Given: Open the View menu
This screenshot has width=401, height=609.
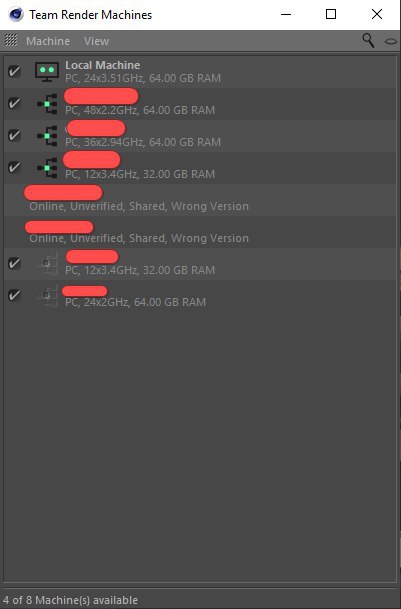Looking at the screenshot, I should point(96,41).
